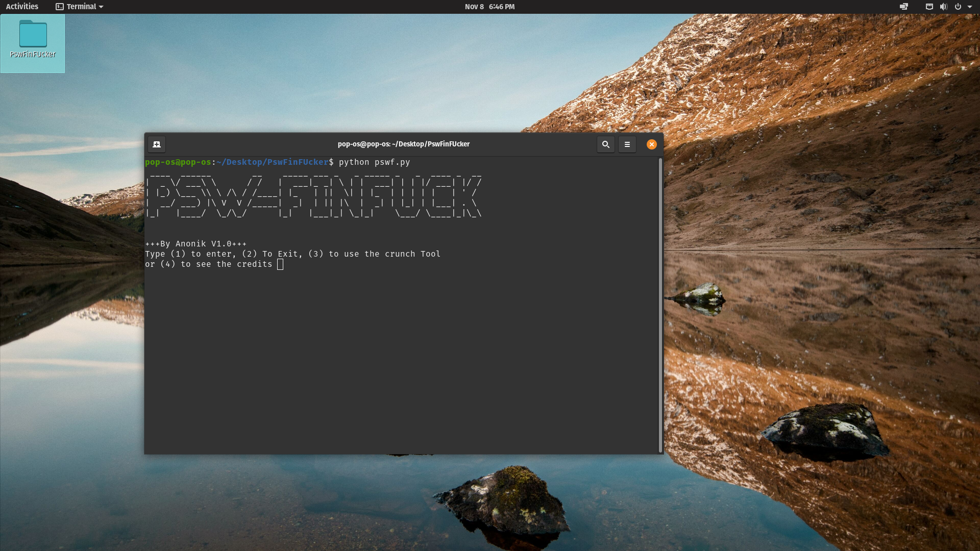Expand the system menu arrow
The width and height of the screenshot is (980, 551).
[x=970, y=7]
